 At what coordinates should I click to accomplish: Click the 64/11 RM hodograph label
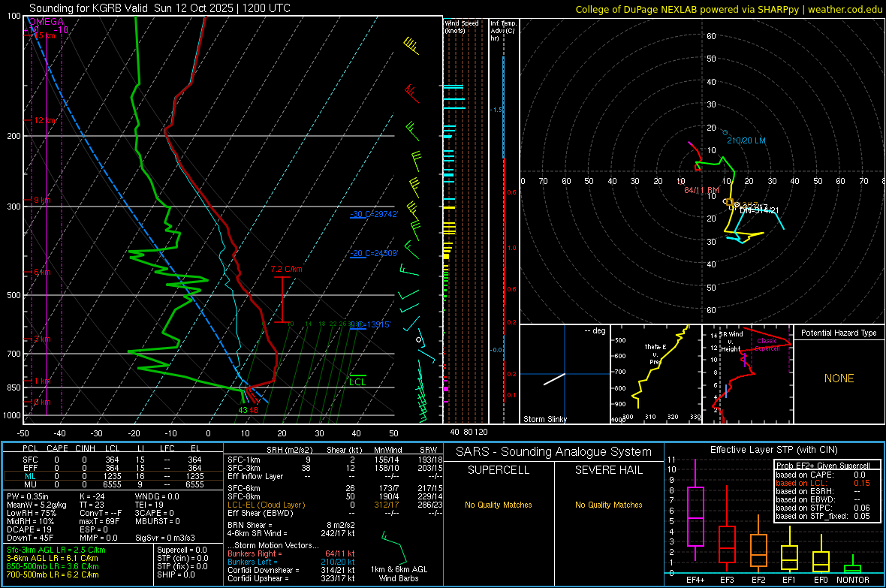pos(701,190)
